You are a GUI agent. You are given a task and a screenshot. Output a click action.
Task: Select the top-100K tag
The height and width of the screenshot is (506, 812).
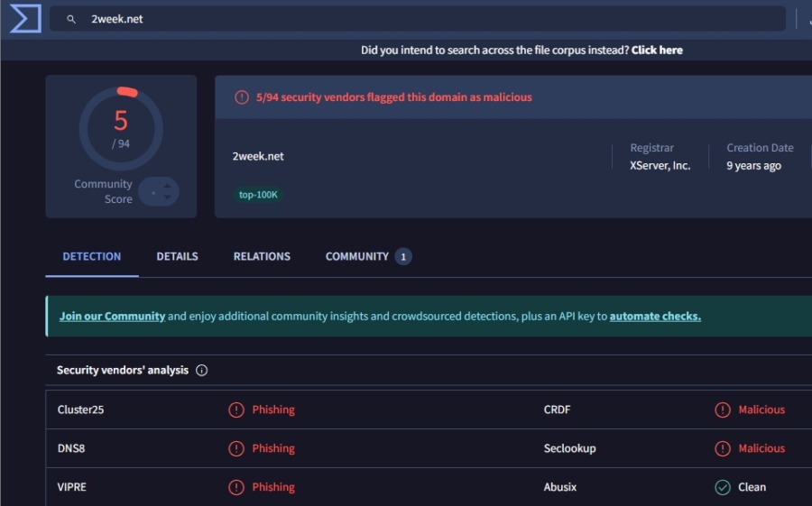point(258,194)
